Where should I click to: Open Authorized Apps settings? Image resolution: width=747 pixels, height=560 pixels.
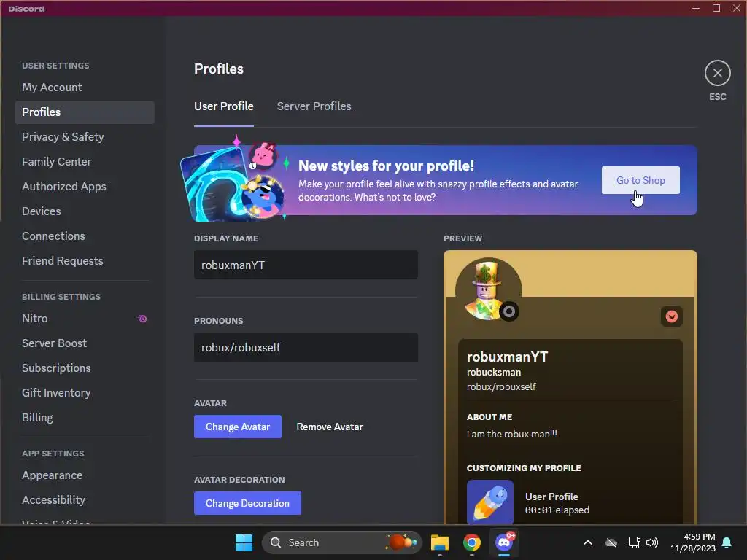(x=85, y=187)
